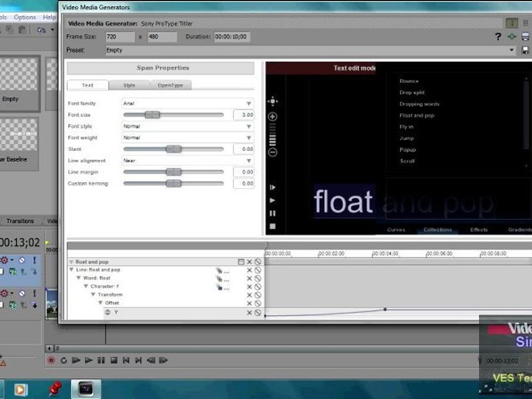The image size is (532, 399).
Task: Switch to the Style tab
Action: pyautogui.click(x=129, y=85)
